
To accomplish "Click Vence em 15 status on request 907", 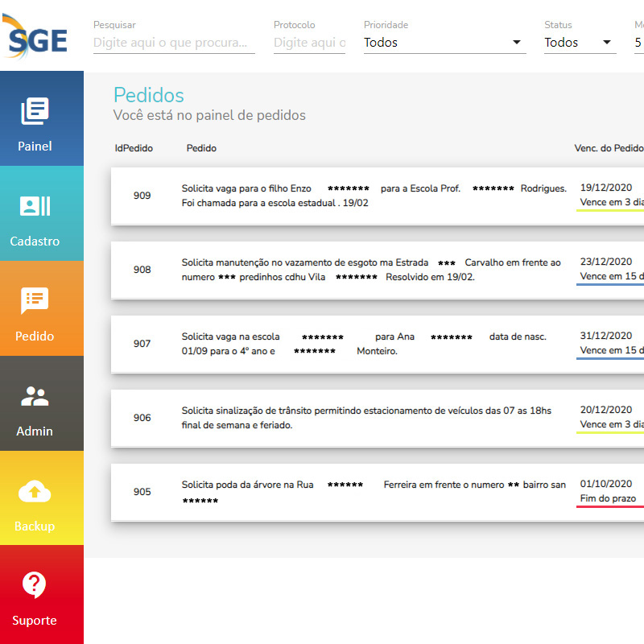I will coord(612,350).
